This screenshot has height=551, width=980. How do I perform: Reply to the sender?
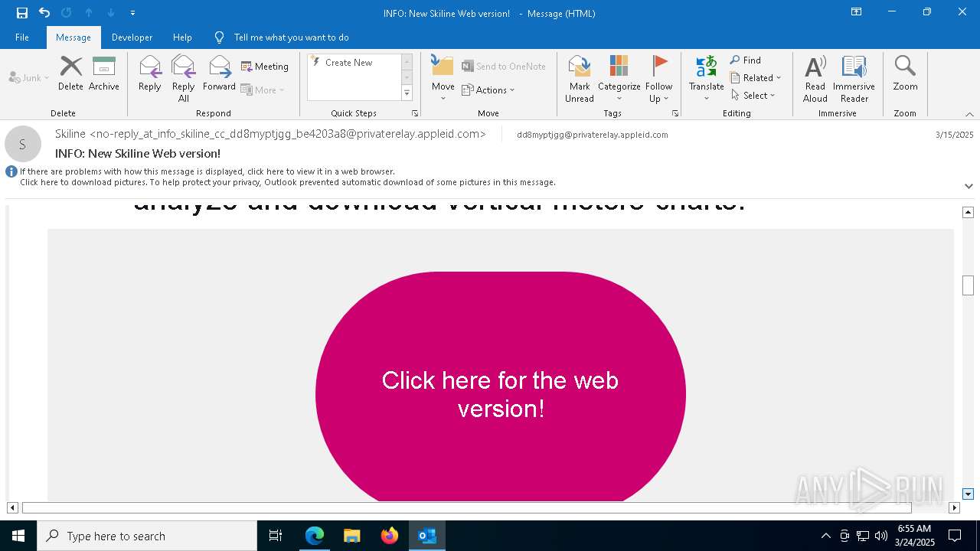point(150,73)
